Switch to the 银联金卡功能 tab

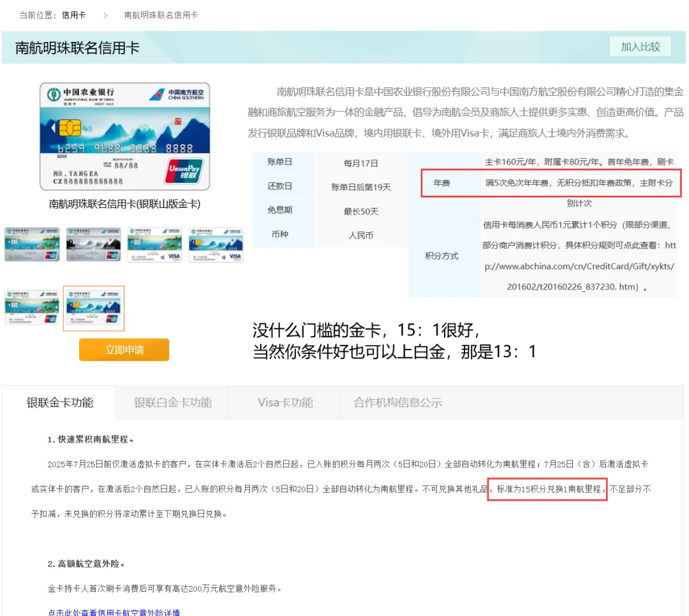point(60,402)
